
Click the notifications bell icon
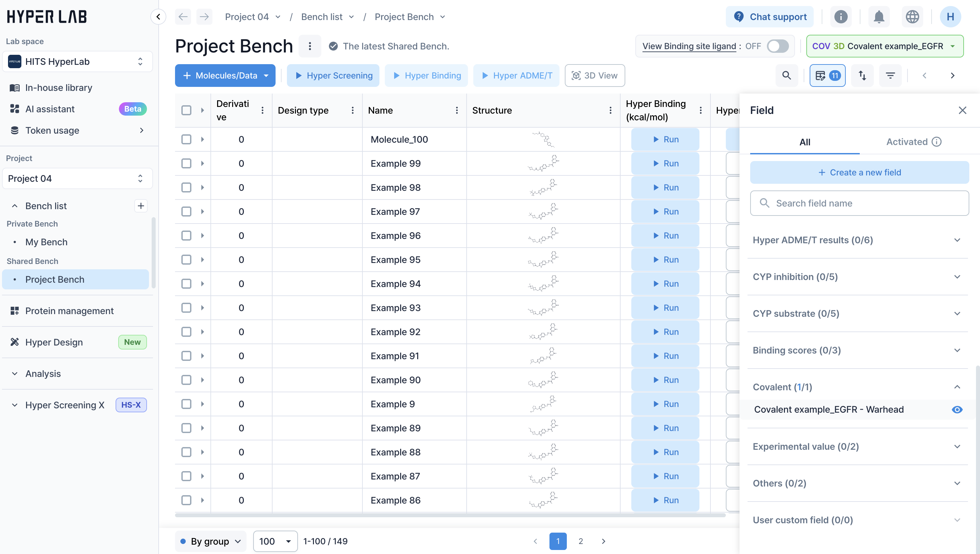click(878, 17)
